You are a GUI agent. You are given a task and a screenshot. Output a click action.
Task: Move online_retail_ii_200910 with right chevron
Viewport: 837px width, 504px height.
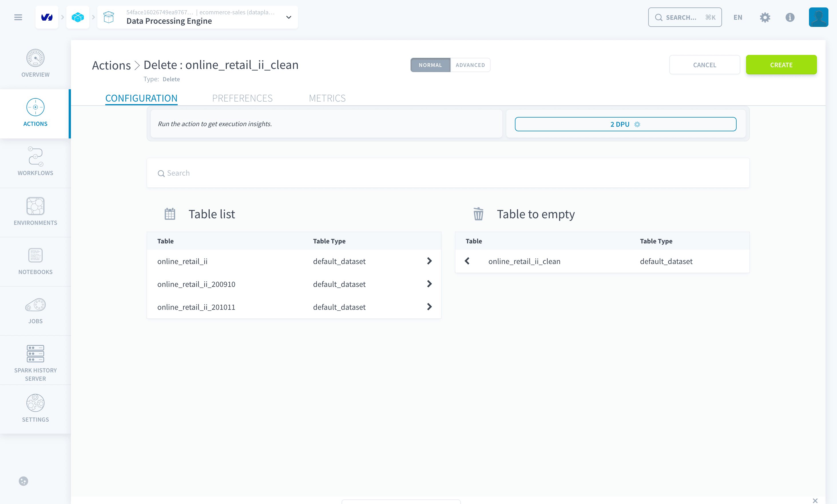(x=429, y=283)
